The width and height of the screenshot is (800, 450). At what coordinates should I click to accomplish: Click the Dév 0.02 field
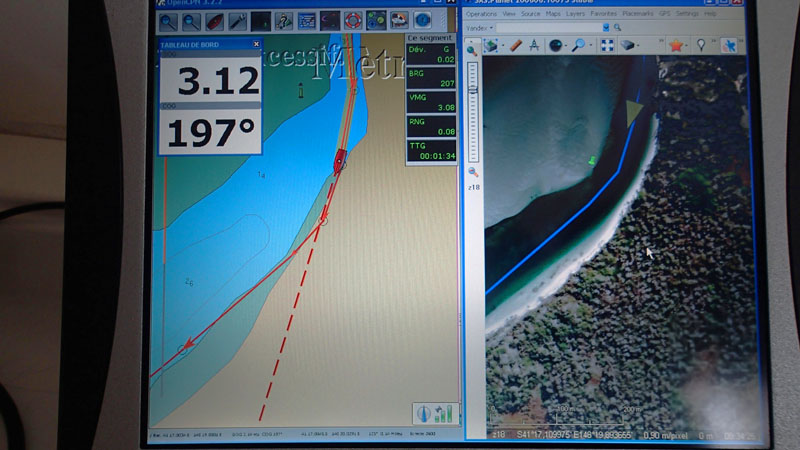(x=431, y=55)
